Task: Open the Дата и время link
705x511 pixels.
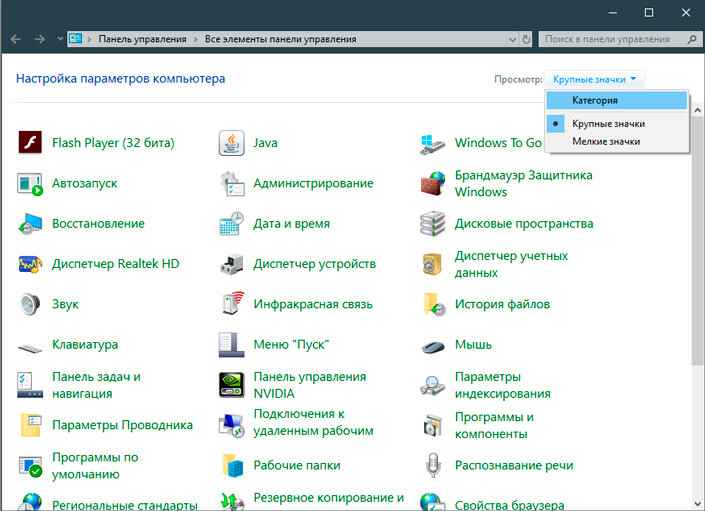Action: (291, 223)
